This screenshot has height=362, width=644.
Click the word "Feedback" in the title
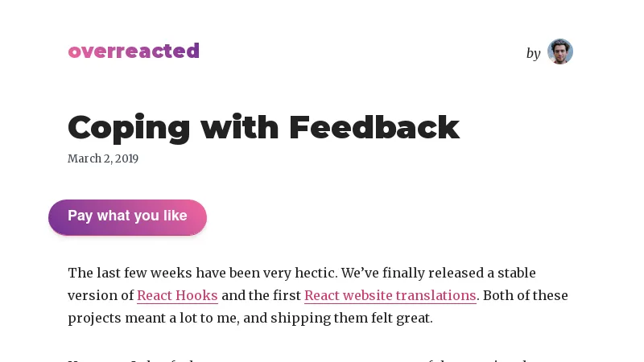(x=374, y=127)
